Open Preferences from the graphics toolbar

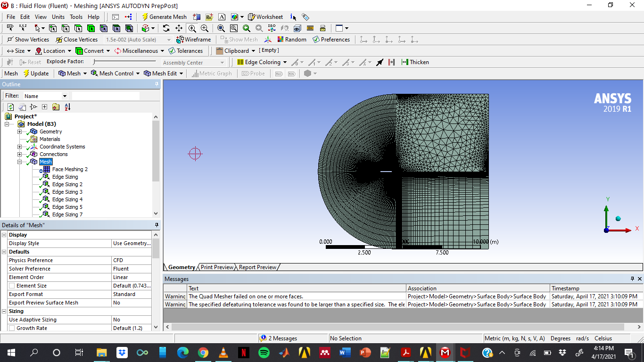point(331,40)
